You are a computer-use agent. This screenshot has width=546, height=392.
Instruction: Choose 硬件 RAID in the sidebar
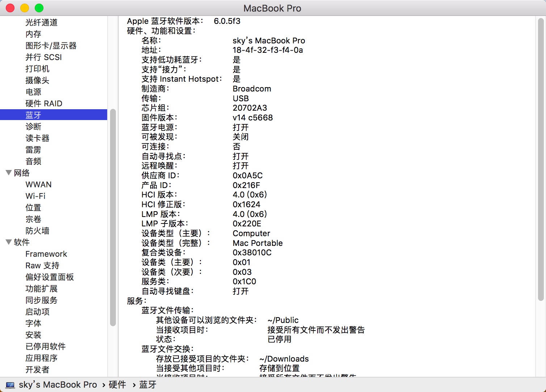(x=44, y=103)
